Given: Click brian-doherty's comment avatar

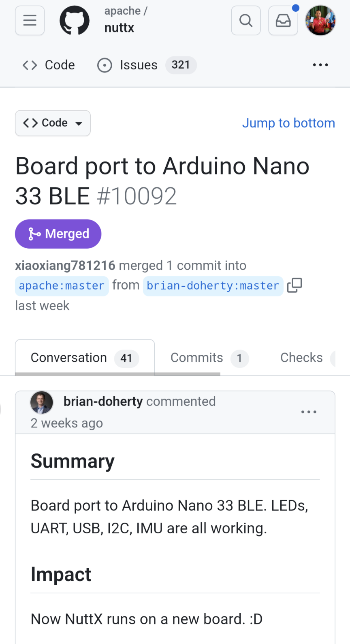Looking at the screenshot, I should click(x=42, y=403).
